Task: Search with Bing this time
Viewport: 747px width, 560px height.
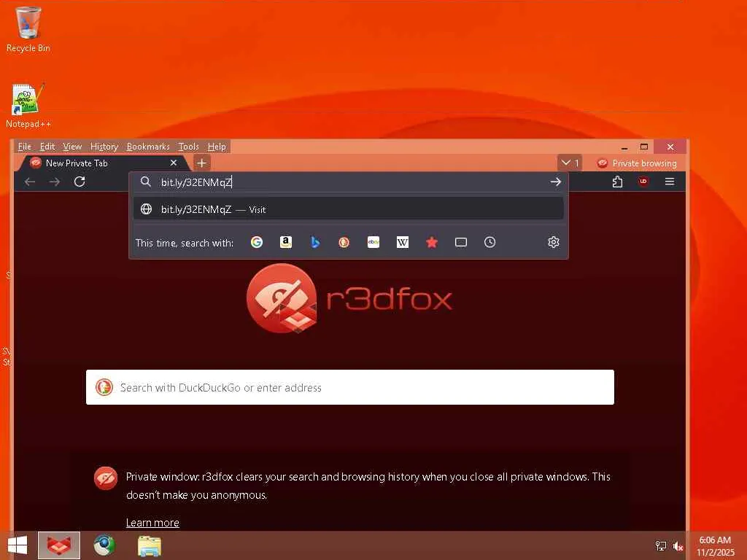Action: coord(315,242)
